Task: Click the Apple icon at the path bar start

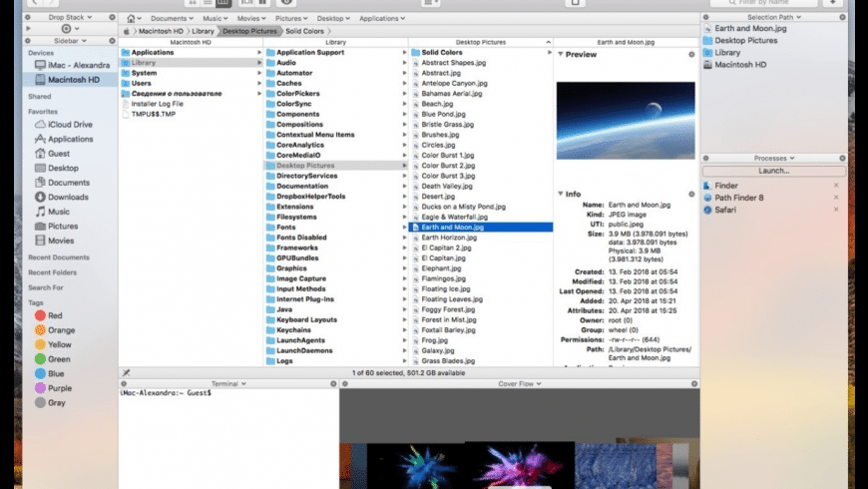Action: pyautogui.click(x=126, y=31)
